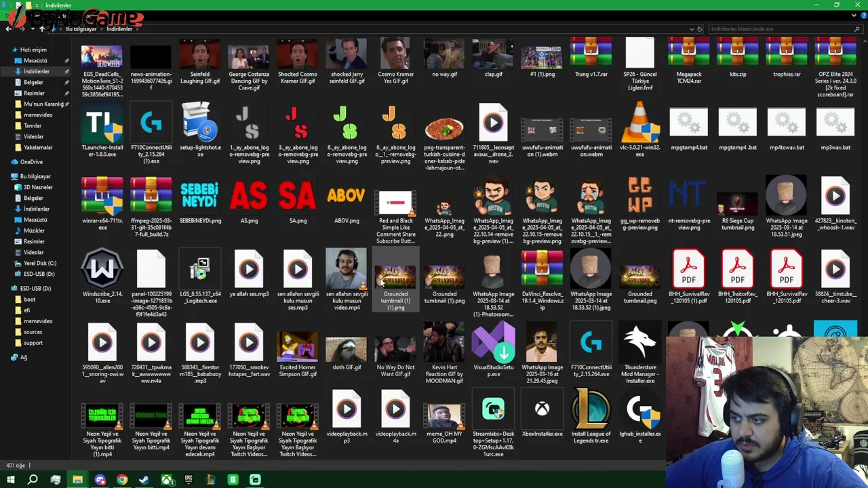Open address bar history dropdown
Screen dimensions: 868x488
691,29
